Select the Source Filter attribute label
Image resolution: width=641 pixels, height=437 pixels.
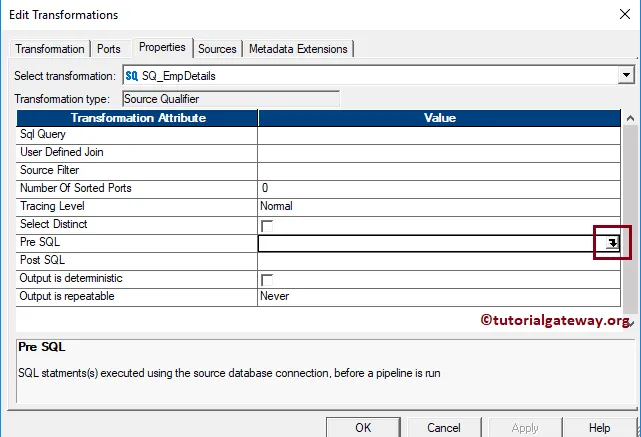49,170
